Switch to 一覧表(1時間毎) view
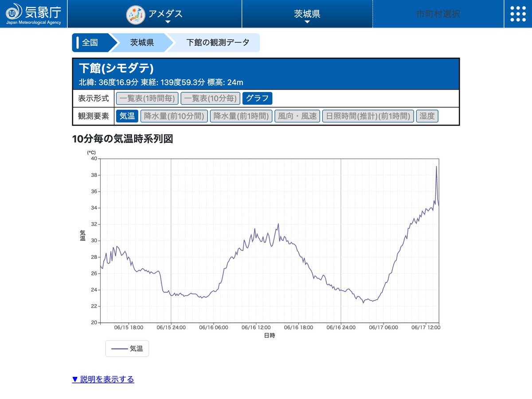This screenshot has width=532, height=399. click(x=147, y=98)
